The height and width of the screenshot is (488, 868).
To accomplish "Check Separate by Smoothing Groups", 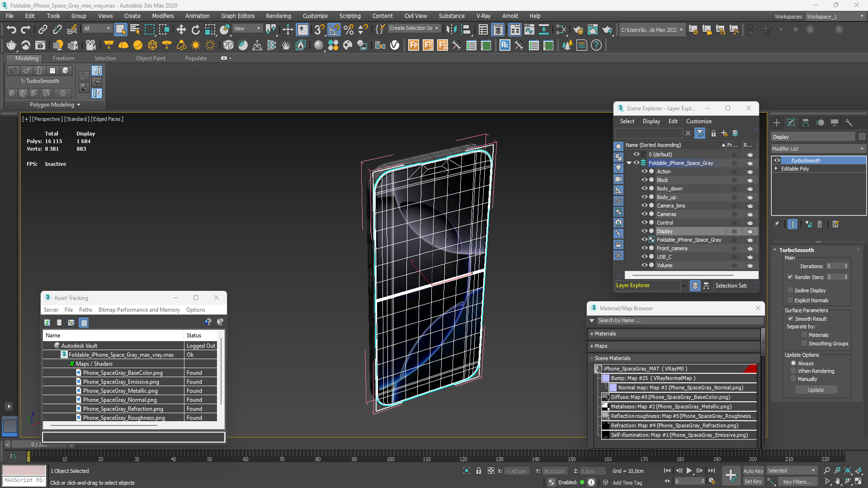I will click(x=804, y=343).
